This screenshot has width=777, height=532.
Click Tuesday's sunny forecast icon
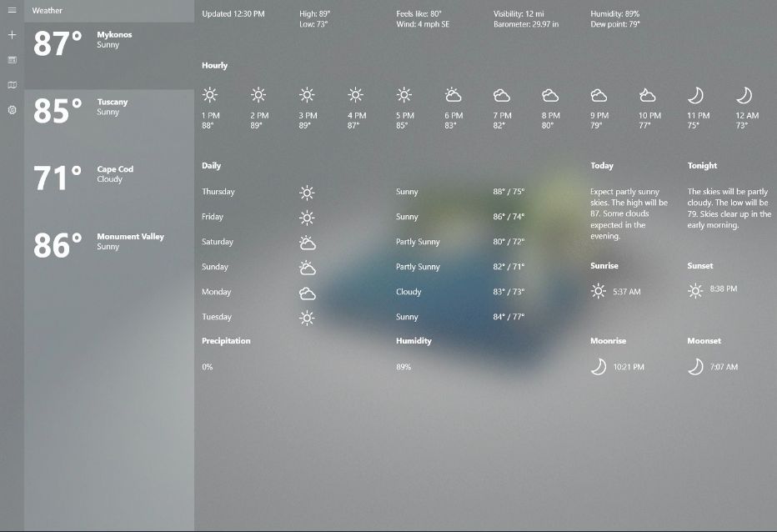pos(307,318)
